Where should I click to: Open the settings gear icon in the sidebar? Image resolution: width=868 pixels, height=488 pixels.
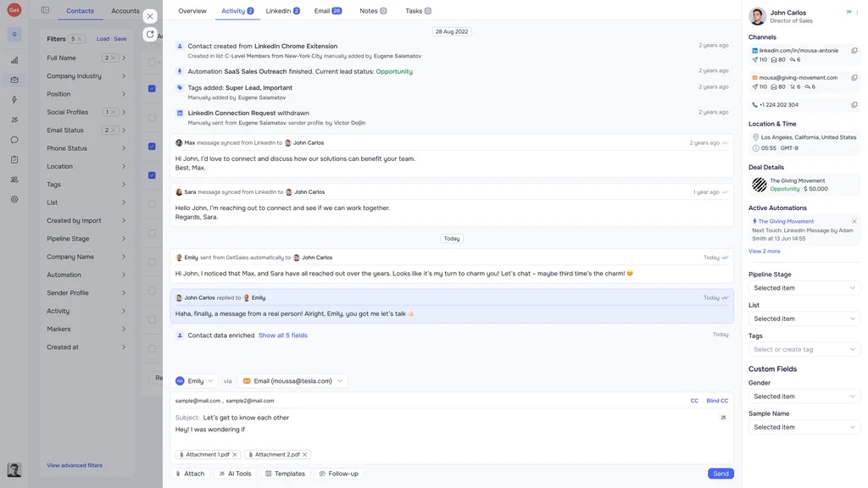(14, 199)
